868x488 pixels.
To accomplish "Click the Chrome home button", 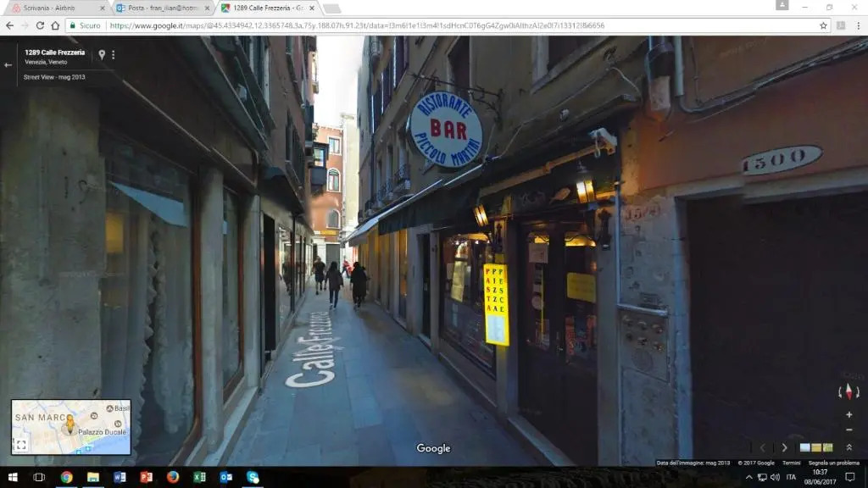I will (x=55, y=25).
